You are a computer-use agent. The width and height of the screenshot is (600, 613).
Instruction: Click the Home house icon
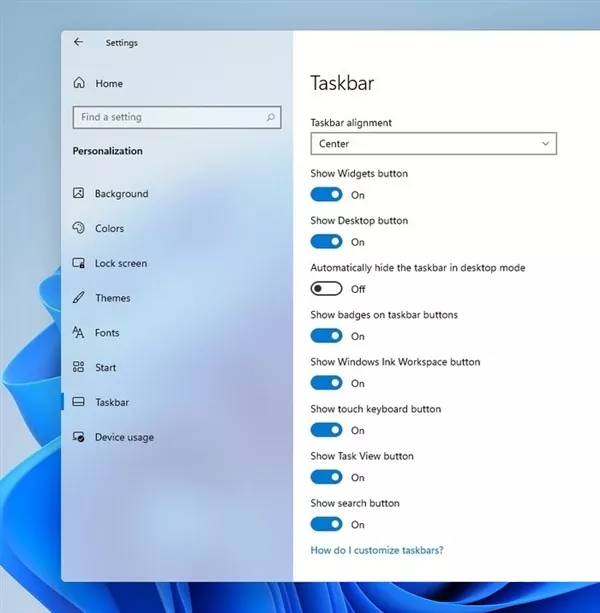pyautogui.click(x=79, y=83)
